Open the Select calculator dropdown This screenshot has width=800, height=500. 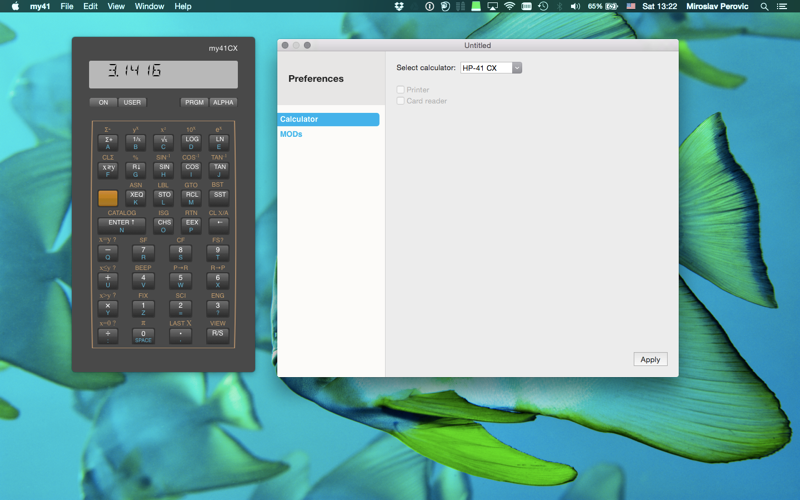coord(491,68)
